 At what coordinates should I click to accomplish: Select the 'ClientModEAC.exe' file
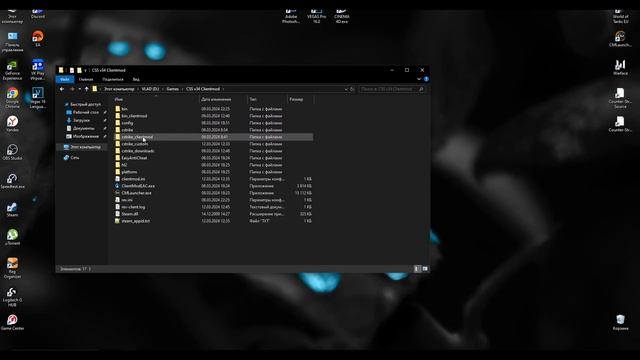(213, 186)
